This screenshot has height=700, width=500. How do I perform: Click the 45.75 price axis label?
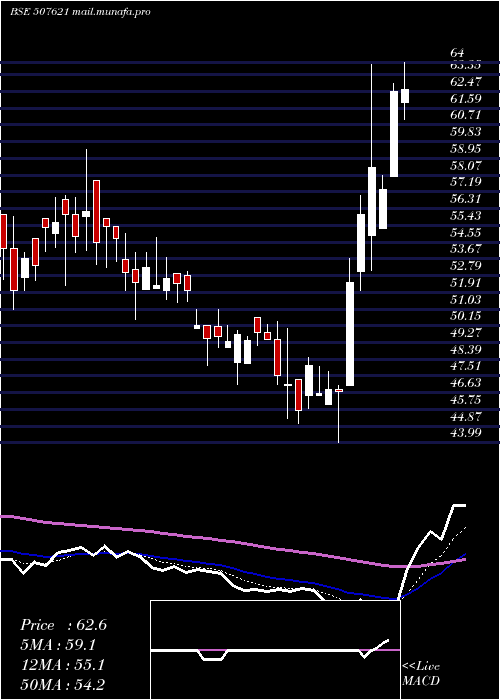466,400
